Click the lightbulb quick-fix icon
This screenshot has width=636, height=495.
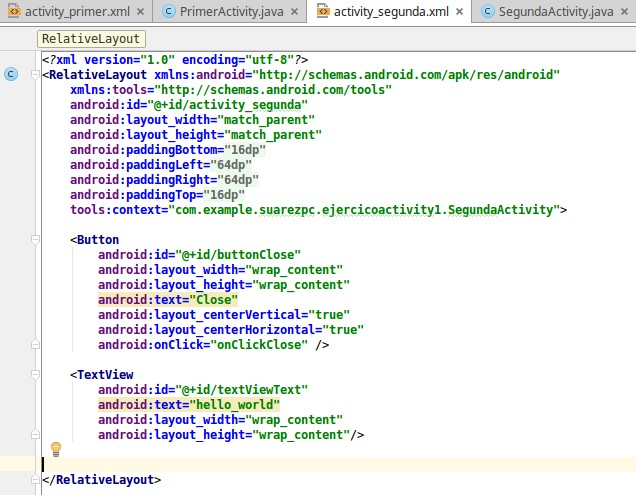56,448
